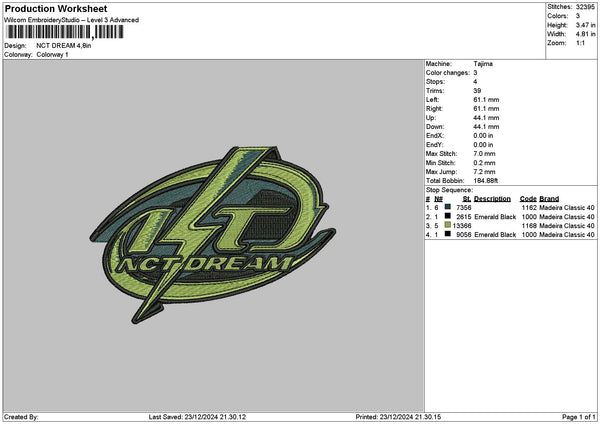
Task: Click the "Color changes:" label
Action: click(448, 73)
